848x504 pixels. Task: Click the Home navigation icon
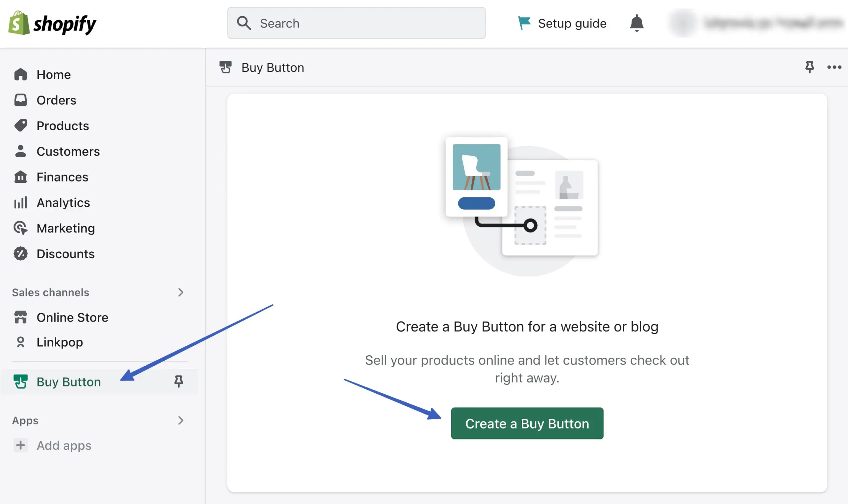coord(21,74)
